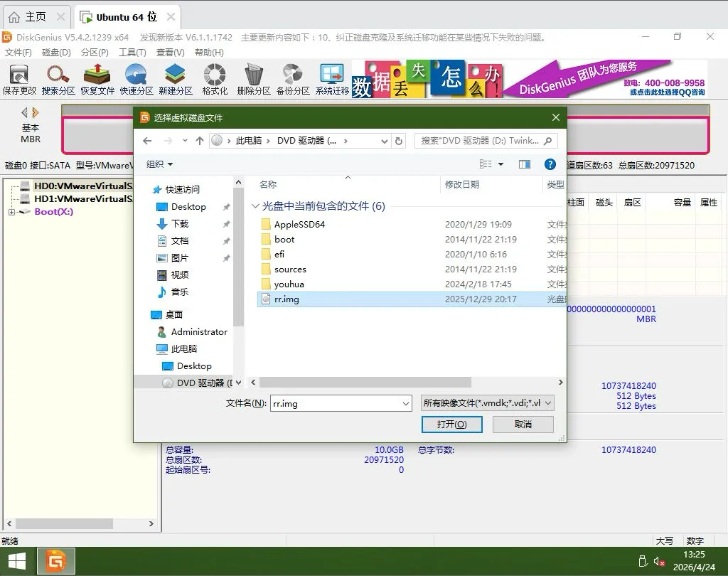Change view layout in file dialog
The width and height of the screenshot is (728, 576).
click(x=486, y=164)
